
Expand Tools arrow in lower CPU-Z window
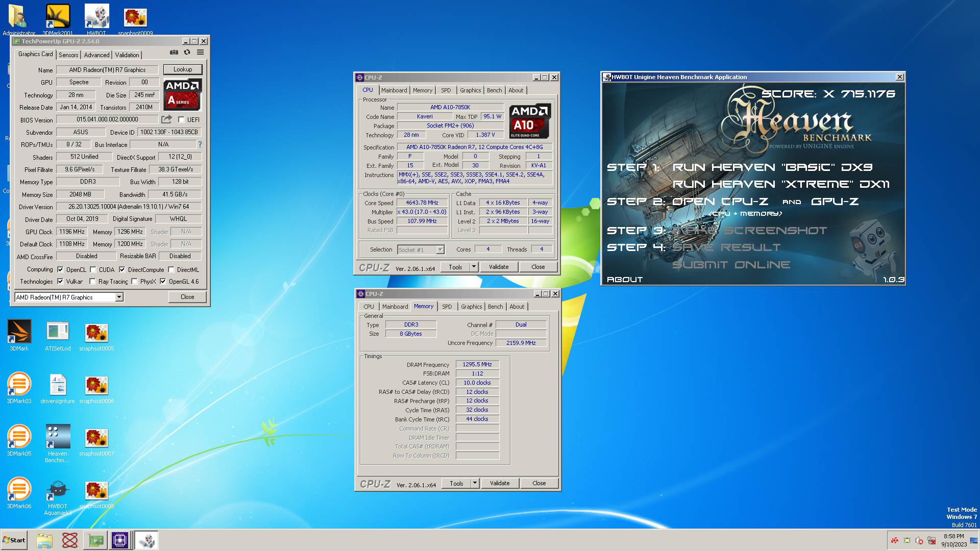point(475,483)
